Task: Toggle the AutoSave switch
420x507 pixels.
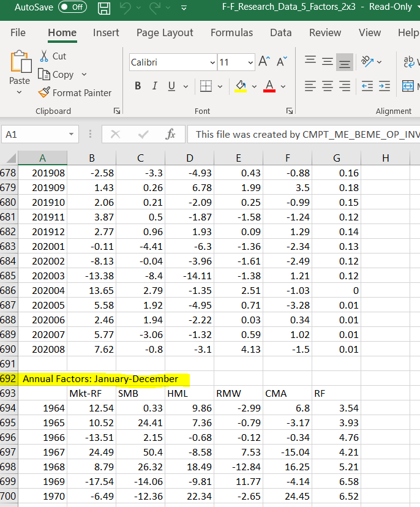Action: coord(72,7)
